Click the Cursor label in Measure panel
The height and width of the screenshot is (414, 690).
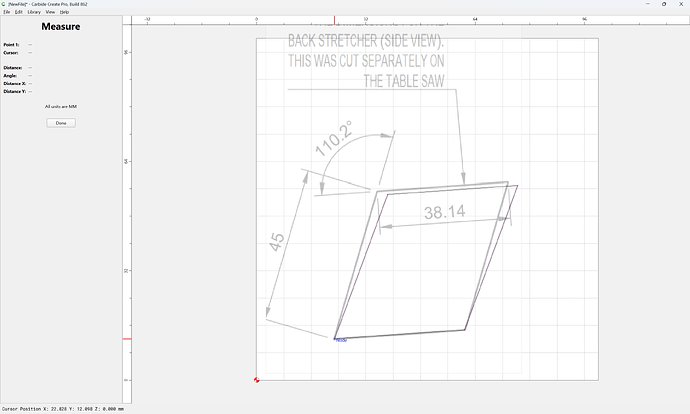pyautogui.click(x=11, y=53)
